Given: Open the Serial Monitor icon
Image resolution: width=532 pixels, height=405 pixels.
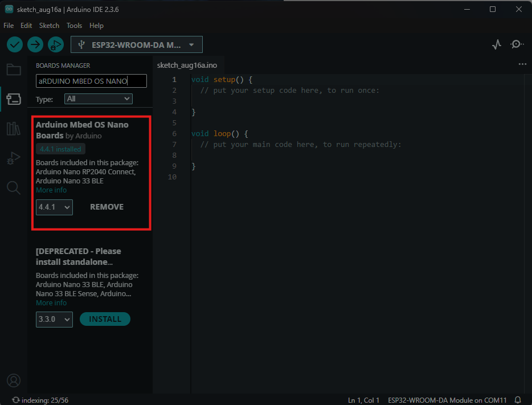Looking at the screenshot, I should [x=517, y=44].
